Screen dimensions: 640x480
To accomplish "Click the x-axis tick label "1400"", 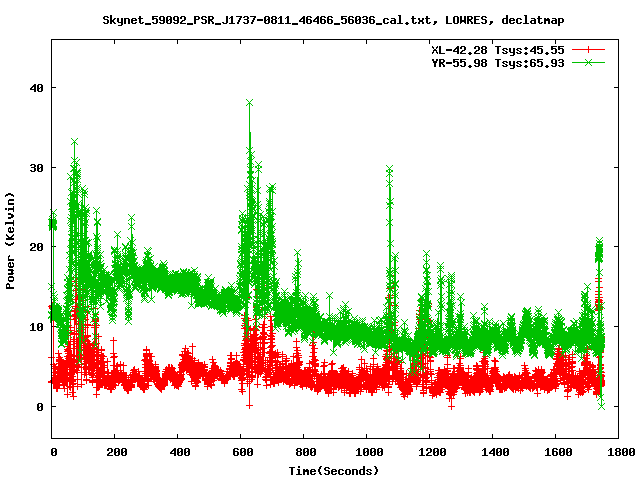I will point(495,452).
